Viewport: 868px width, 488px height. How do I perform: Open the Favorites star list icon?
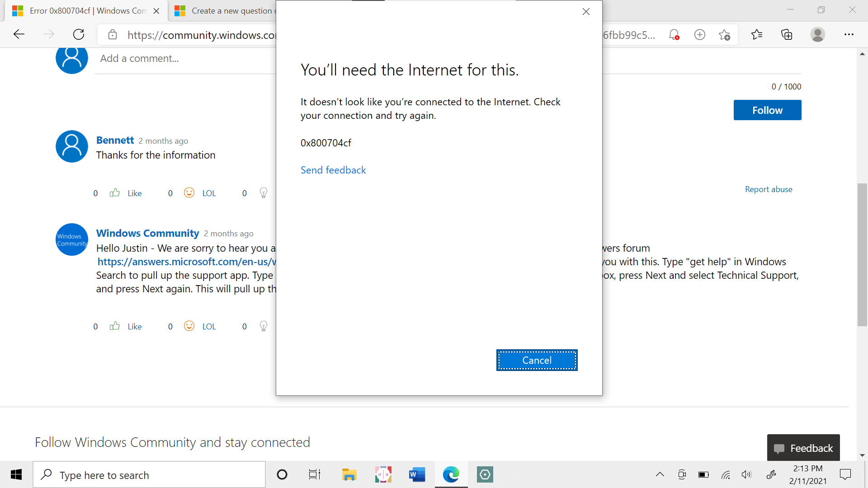(x=756, y=34)
